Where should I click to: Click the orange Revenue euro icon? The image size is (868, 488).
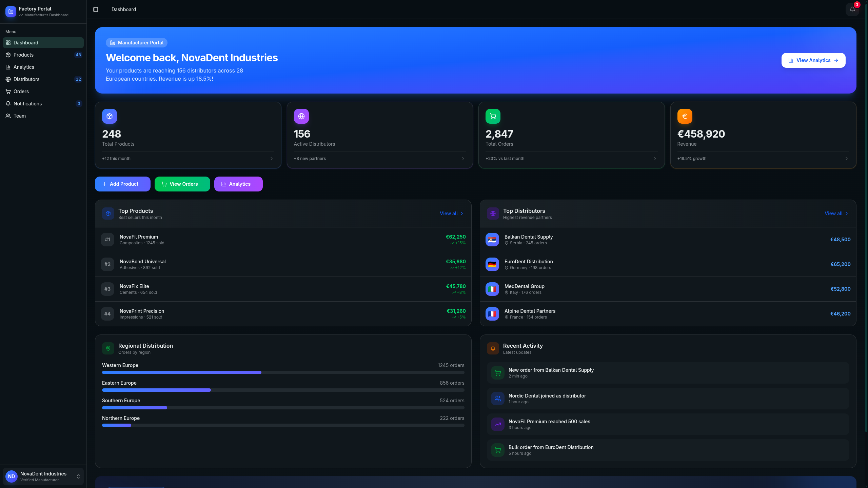click(x=685, y=116)
